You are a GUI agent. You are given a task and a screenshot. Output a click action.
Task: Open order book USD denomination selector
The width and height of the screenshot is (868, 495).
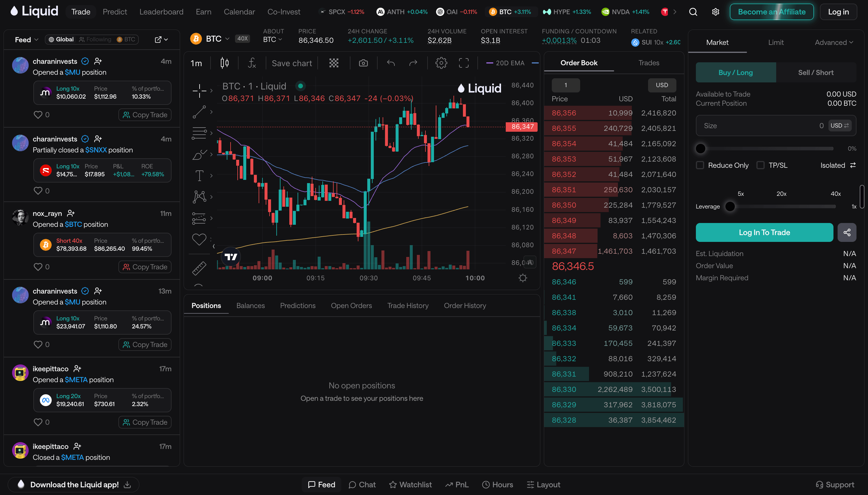click(662, 85)
